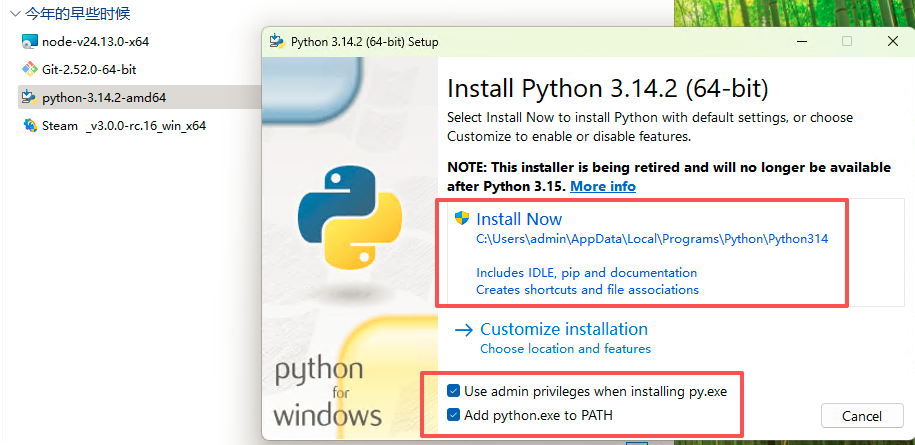Choose Customize installation option
Image resolution: width=915 pixels, height=445 pixels.
[564, 329]
